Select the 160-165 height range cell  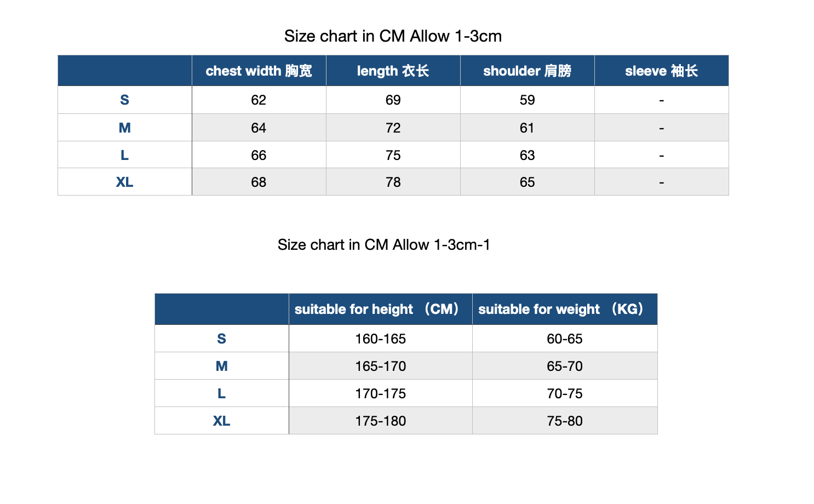point(380,339)
